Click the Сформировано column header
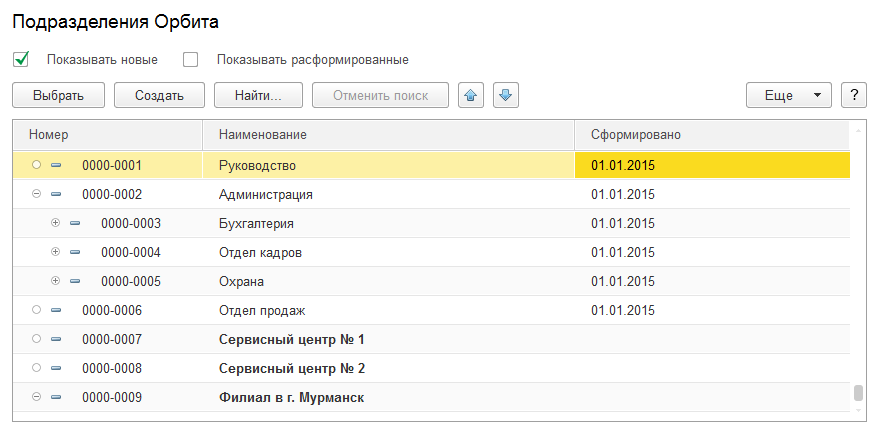Image resolution: width=884 pixels, height=434 pixels. (x=636, y=134)
